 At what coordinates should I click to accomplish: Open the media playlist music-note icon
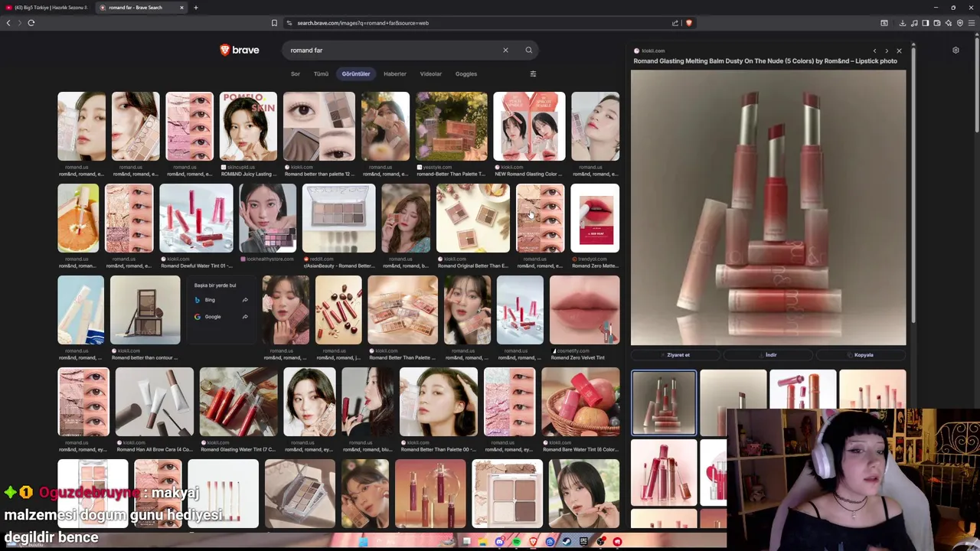coord(914,23)
